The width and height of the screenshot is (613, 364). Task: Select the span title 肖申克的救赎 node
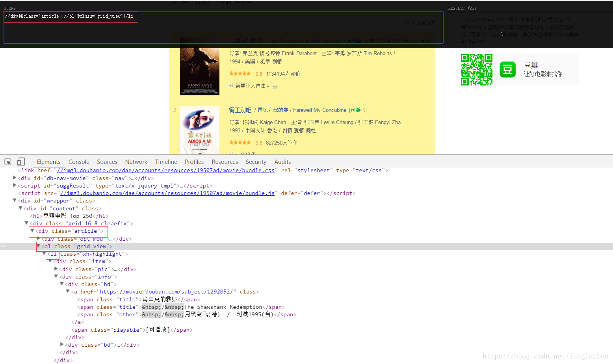[x=138, y=299]
